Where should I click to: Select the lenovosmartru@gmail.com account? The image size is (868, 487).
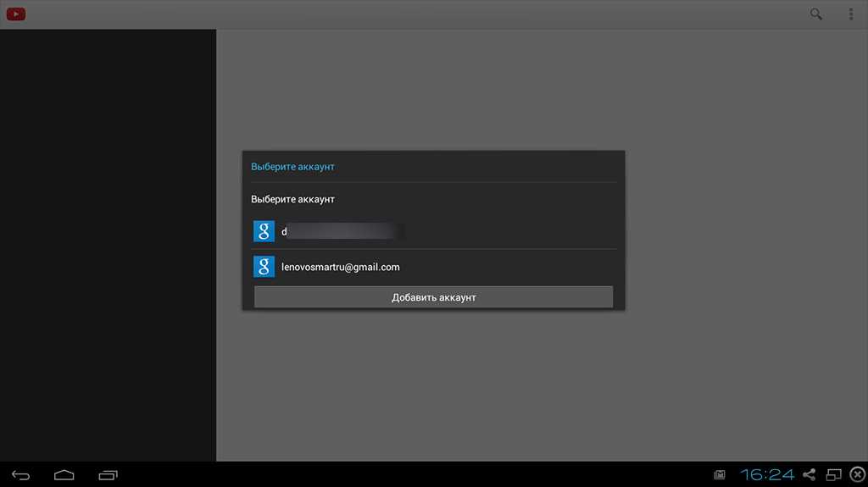click(433, 267)
